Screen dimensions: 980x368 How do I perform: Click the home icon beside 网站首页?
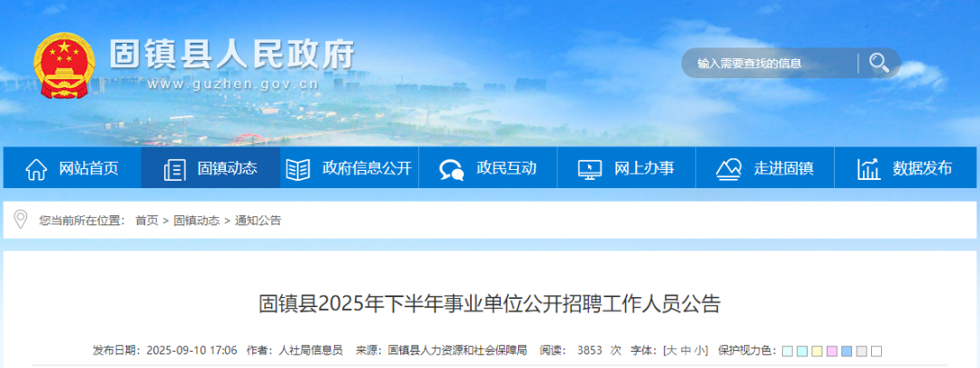[36, 169]
